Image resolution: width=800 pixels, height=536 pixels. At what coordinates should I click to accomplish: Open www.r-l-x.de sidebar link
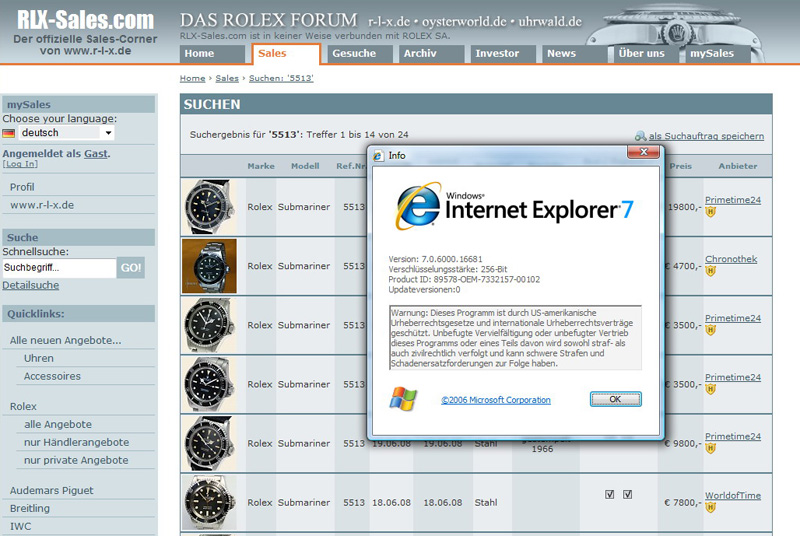(x=42, y=205)
